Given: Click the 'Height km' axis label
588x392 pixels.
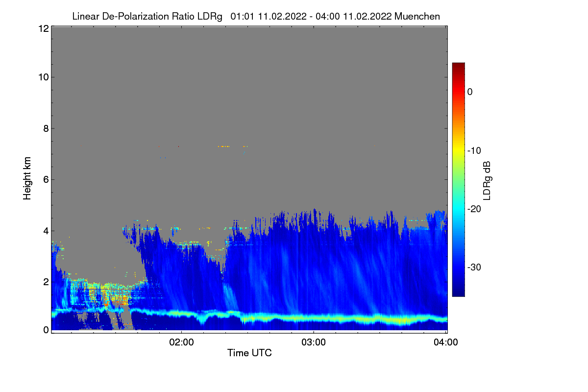Looking at the screenshot, I should [27, 178].
